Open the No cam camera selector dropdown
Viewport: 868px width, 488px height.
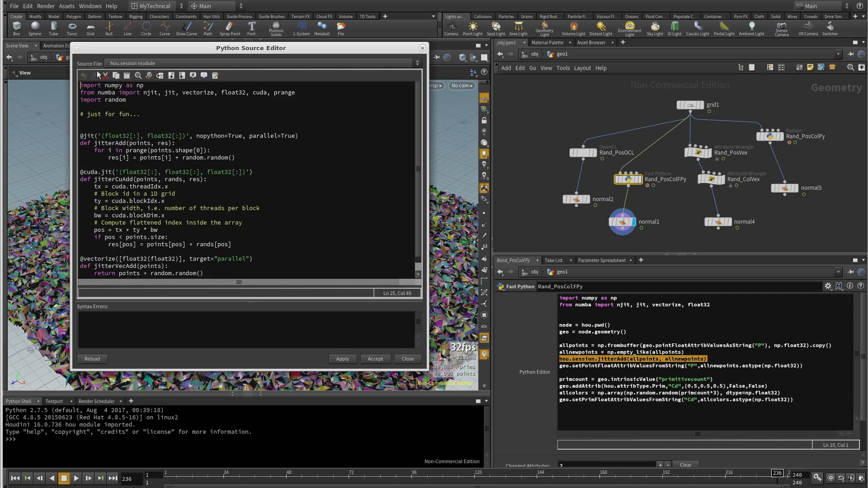[x=461, y=85]
